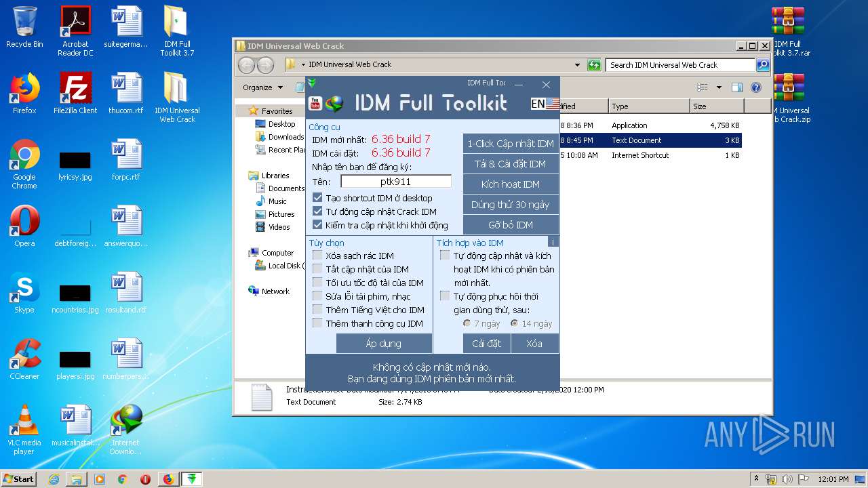The width and height of the screenshot is (868, 488).
Task: Uncheck 'Tạo shortcut IDM ở desktop'
Action: click(x=317, y=198)
